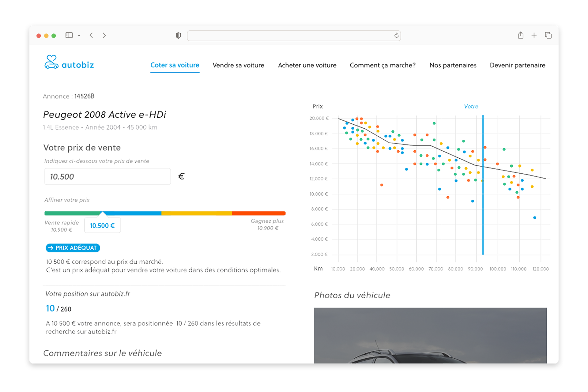Go forward with the browser arrow
Image resolution: width=588 pixels, height=392 pixels.
point(104,35)
